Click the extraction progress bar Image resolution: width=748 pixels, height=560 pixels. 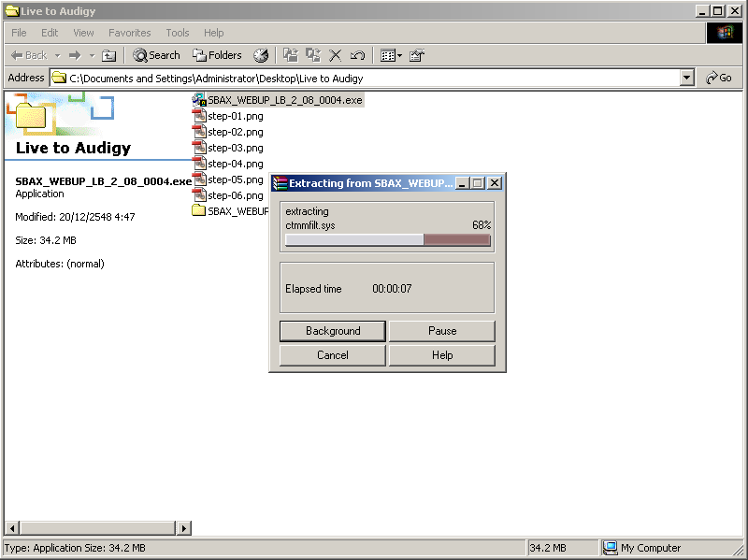click(x=387, y=239)
